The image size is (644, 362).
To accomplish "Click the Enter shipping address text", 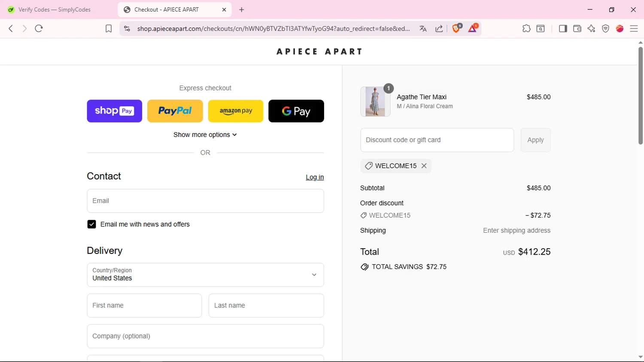I will click(516, 231).
